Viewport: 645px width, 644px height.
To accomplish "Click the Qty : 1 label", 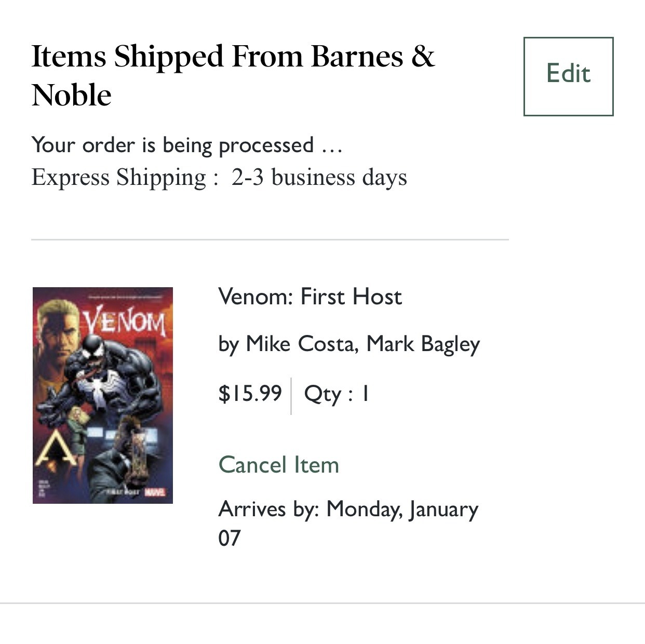I will tap(337, 394).
